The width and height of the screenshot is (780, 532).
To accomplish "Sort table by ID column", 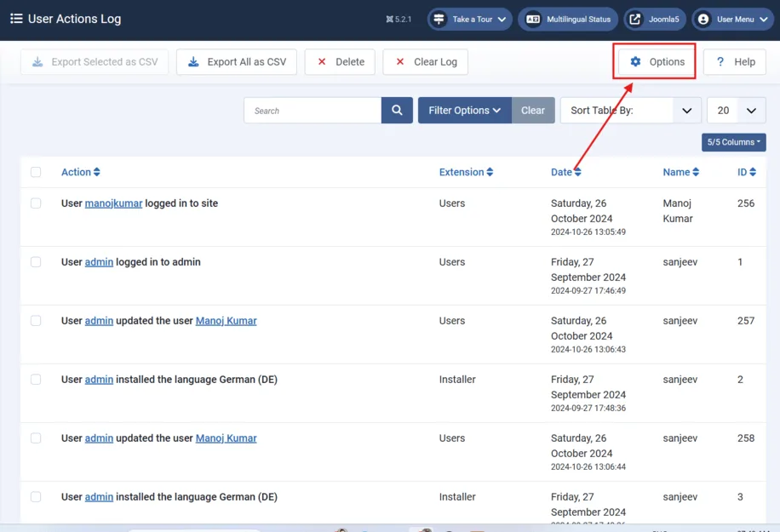I will click(747, 172).
